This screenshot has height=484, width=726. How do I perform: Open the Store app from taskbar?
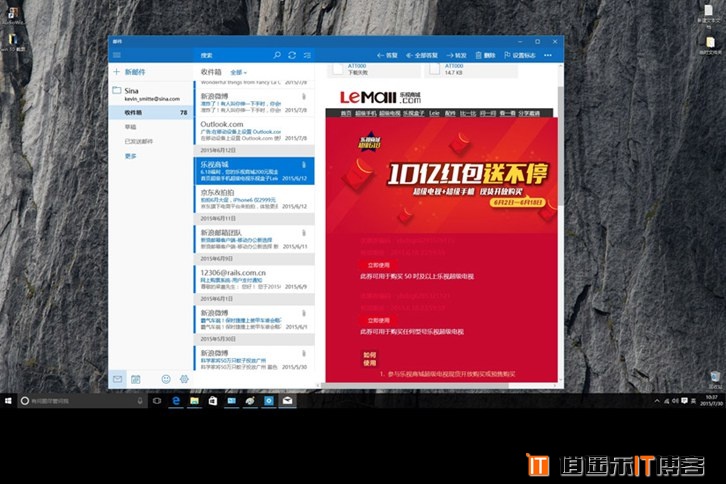click(213, 401)
